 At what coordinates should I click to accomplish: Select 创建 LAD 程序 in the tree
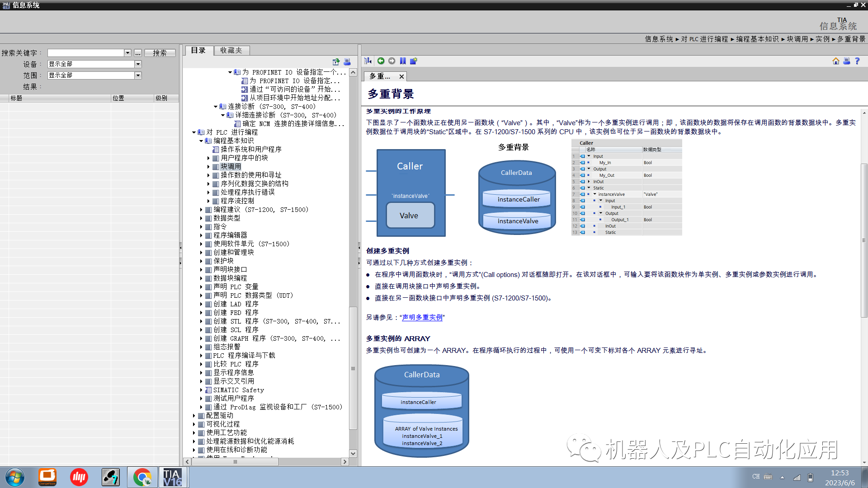tap(236, 304)
